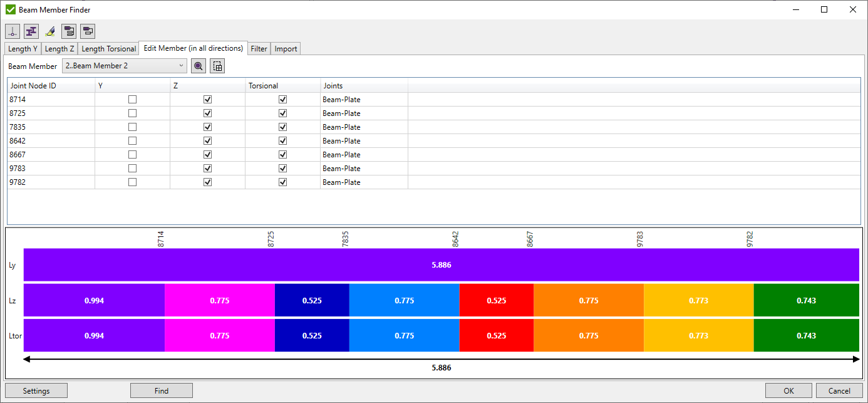Uncheck the Z checkbox for node 7835
This screenshot has height=403, width=868.
click(207, 127)
